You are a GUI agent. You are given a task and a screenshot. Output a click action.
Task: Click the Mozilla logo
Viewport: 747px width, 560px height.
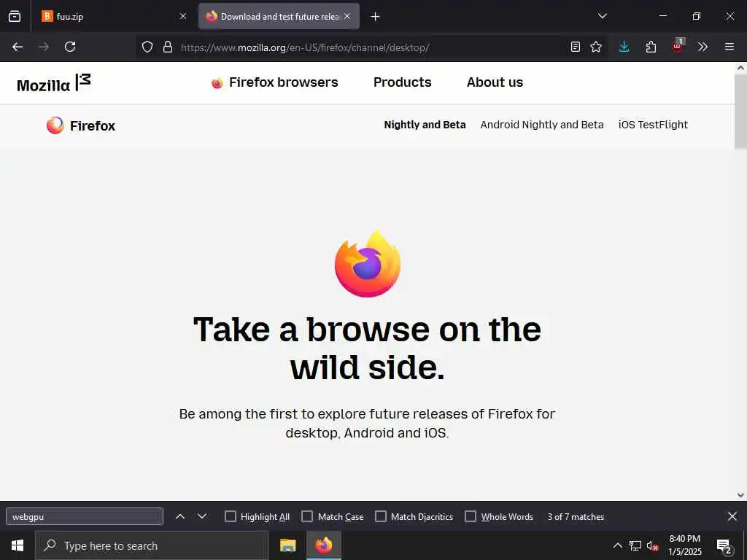coord(54,83)
